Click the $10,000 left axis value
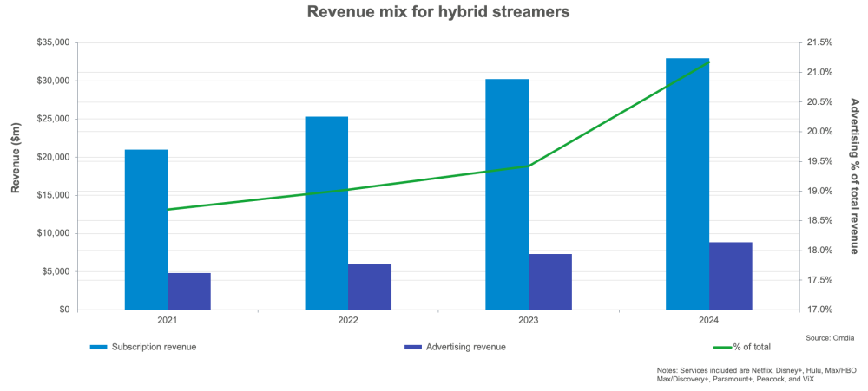The image size is (868, 391). pyautogui.click(x=53, y=233)
